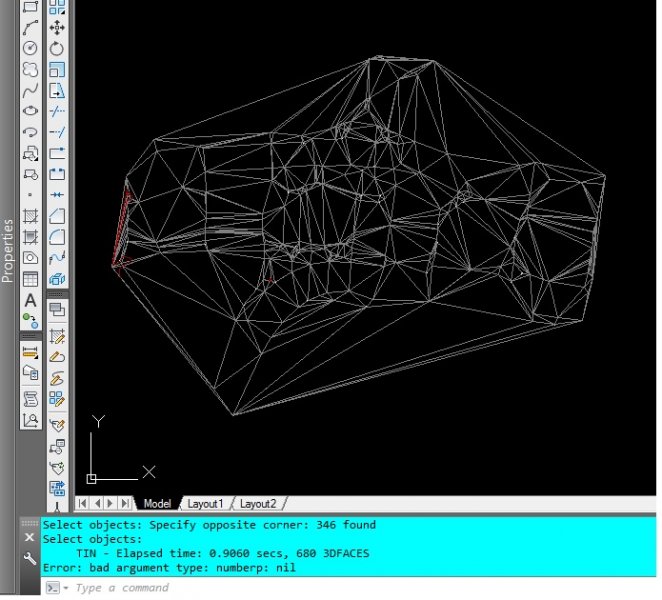Select the Fillet tool

click(x=57, y=237)
